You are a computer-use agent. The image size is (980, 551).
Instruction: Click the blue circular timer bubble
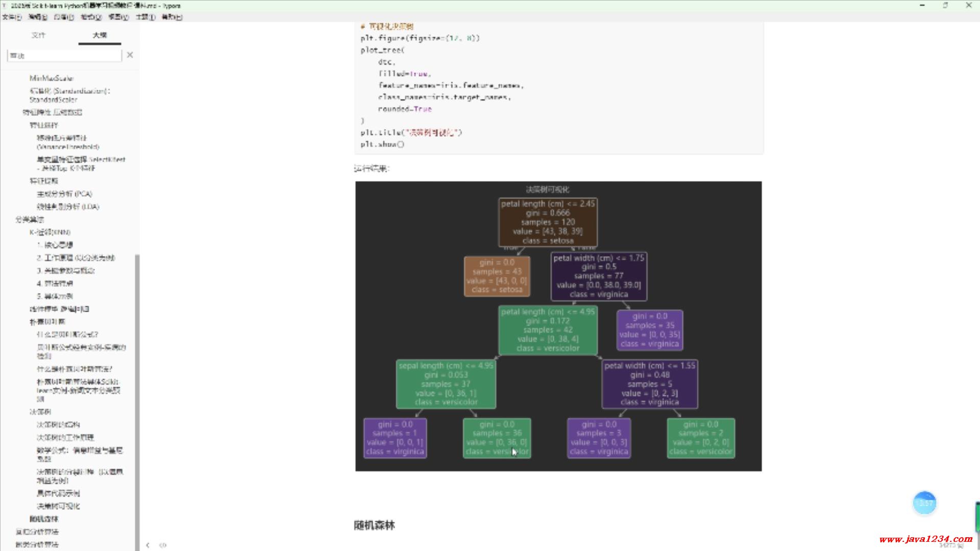pyautogui.click(x=924, y=503)
